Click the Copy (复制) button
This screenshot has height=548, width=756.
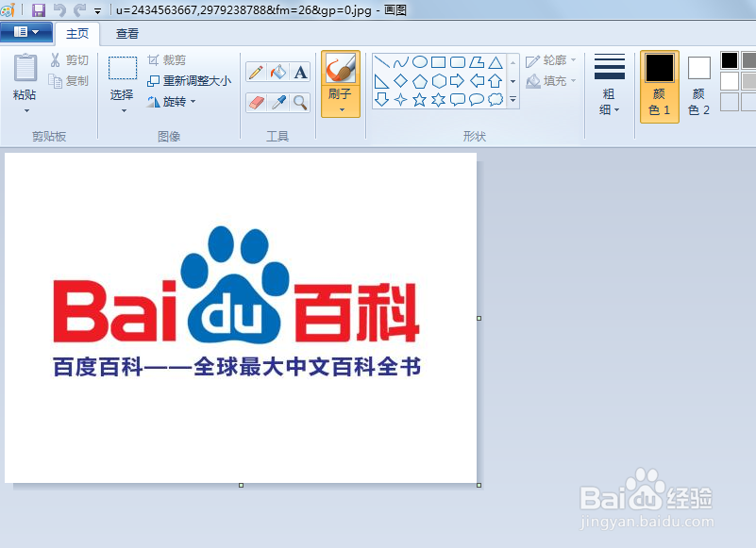pos(70,81)
